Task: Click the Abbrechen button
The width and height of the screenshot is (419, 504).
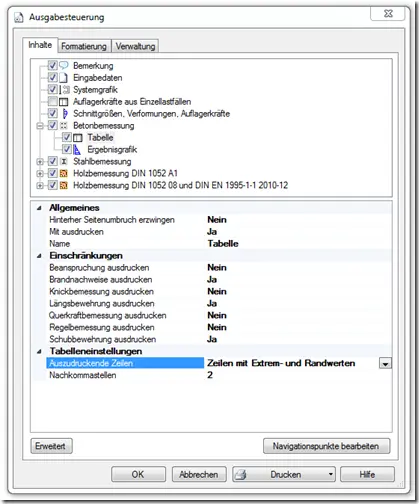Action: [199, 474]
